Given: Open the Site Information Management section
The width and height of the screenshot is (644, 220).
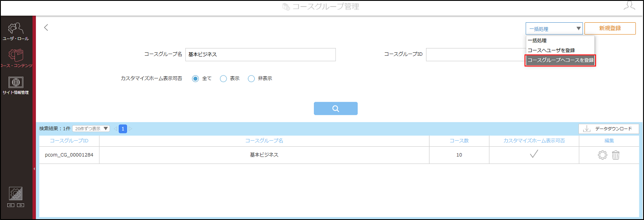Looking at the screenshot, I should pos(16,86).
